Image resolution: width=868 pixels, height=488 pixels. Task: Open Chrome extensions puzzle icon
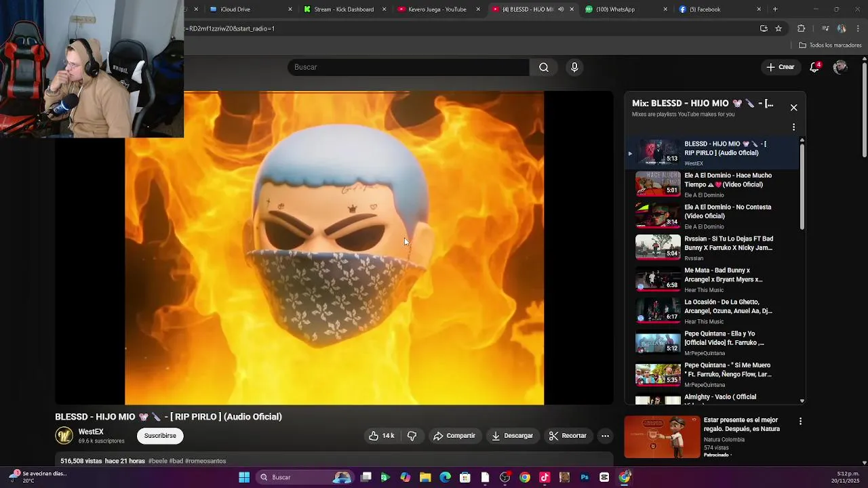[801, 28]
